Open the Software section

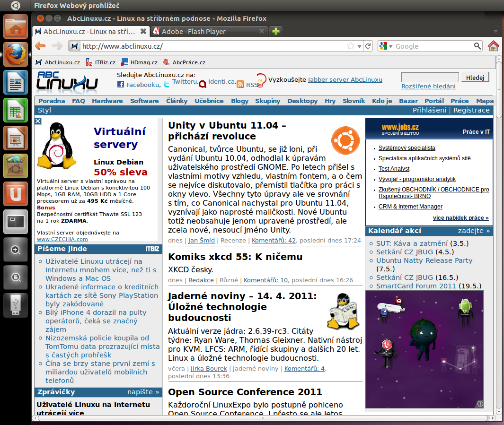144,101
